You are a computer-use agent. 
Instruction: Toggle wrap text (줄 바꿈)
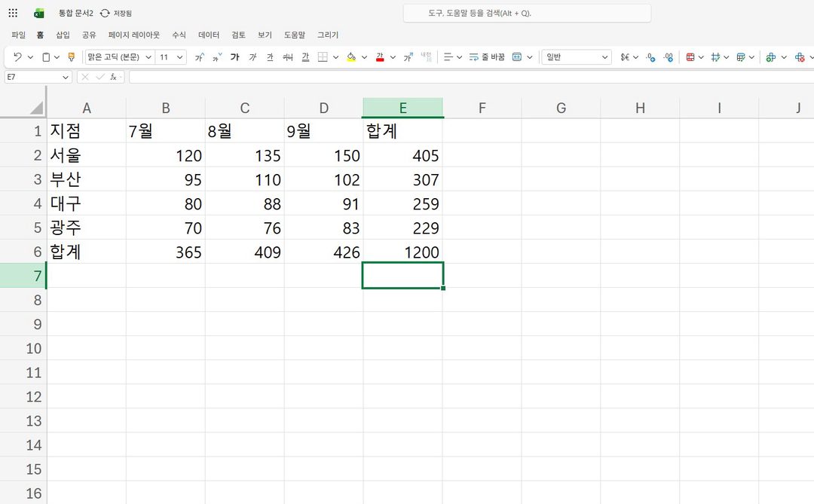pyautogui.click(x=487, y=57)
